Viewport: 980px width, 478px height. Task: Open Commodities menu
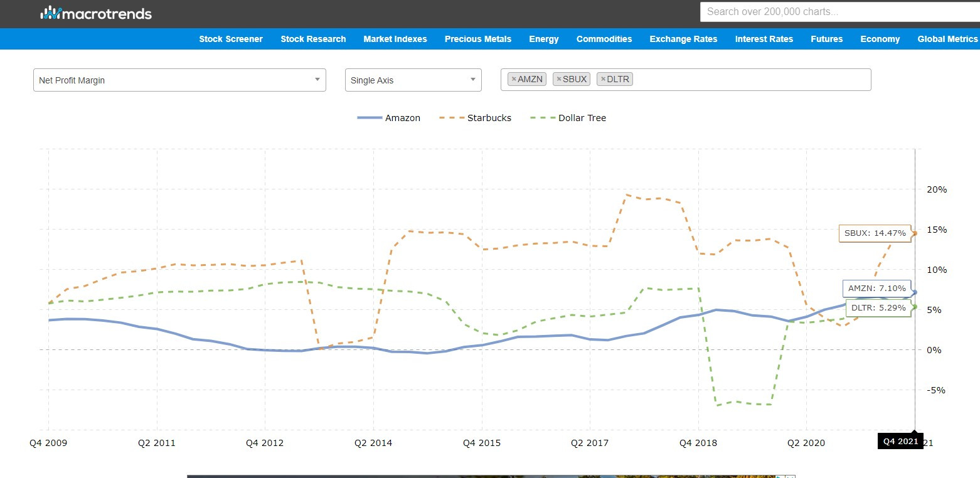tap(604, 39)
